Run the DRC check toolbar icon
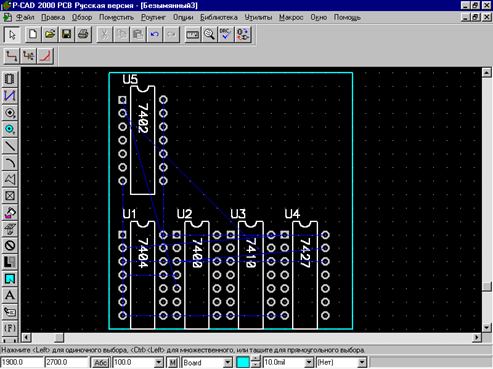 (226, 34)
